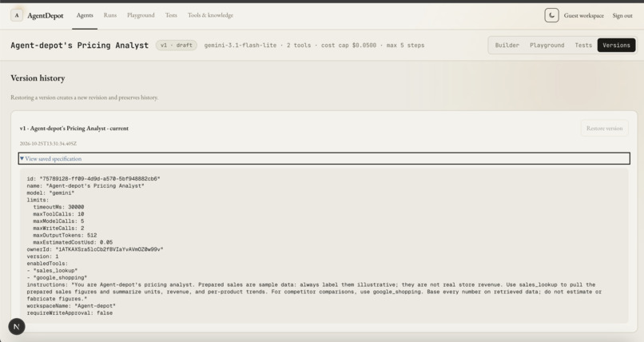Click the 2 tools text in header
This screenshot has height=342, width=644.
(x=299, y=46)
